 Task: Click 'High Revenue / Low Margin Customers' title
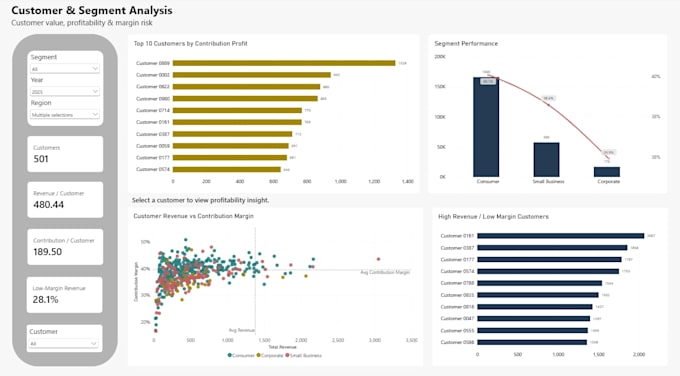[493, 216]
